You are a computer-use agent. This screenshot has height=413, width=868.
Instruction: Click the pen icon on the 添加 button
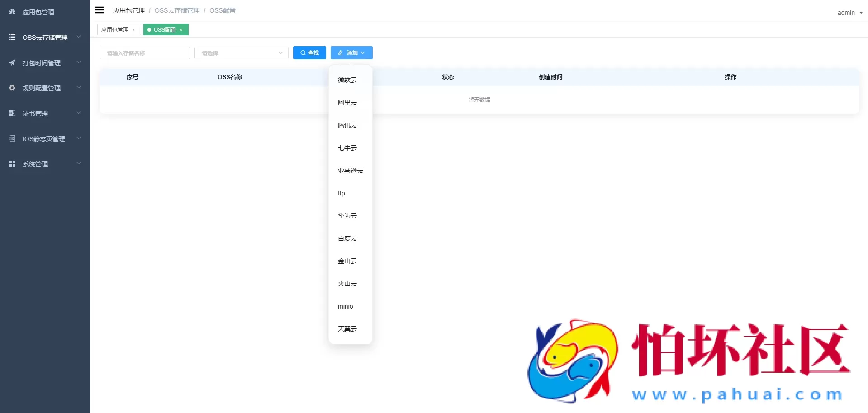coord(340,52)
